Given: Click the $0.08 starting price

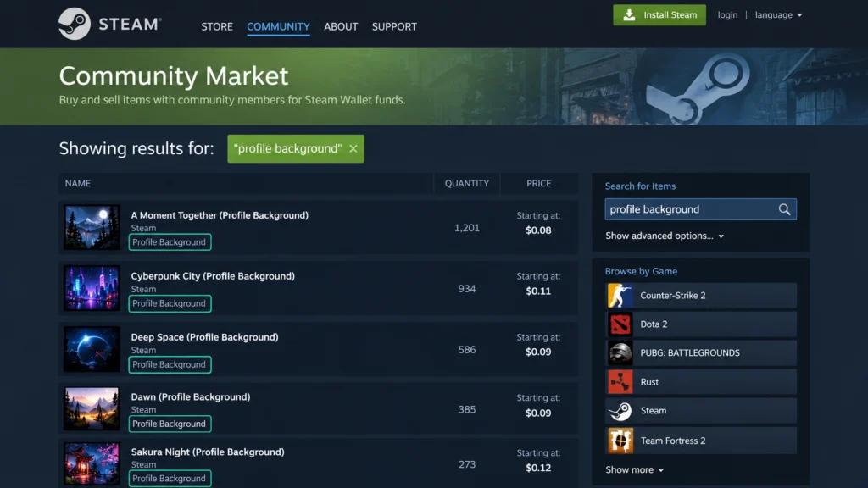Looking at the screenshot, I should (x=538, y=230).
